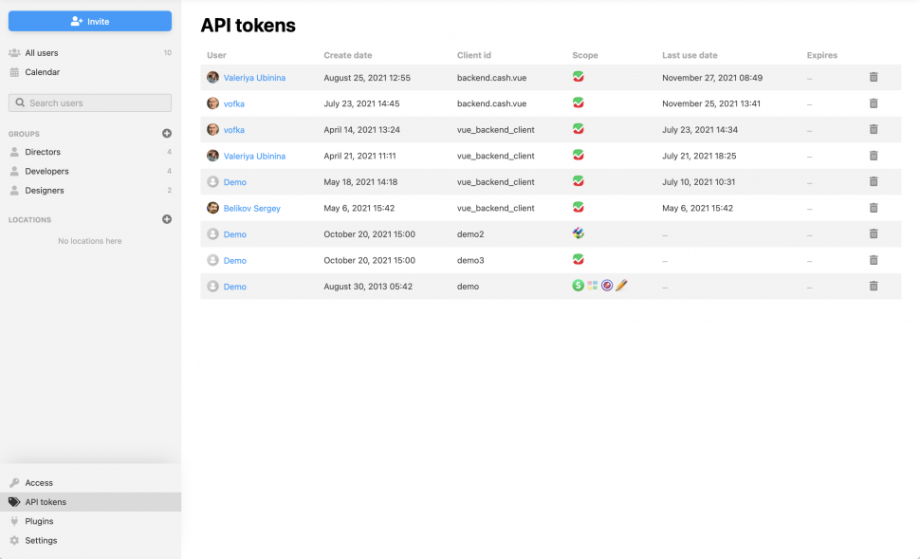The width and height of the screenshot is (920, 559).
Task: Go to Plugins section
Action: point(39,521)
